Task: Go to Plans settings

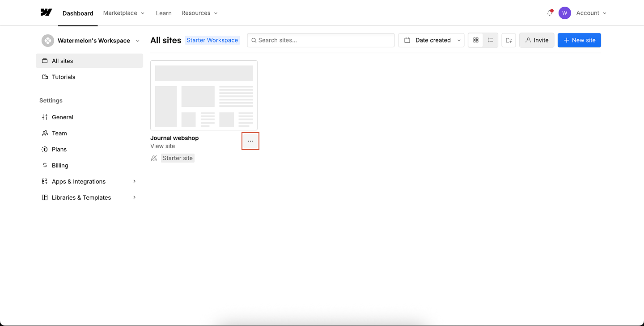Action: tap(89, 149)
